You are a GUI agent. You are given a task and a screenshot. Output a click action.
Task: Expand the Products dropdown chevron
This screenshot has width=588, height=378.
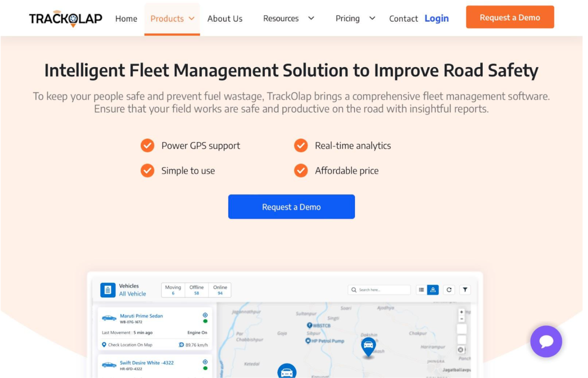191,19
